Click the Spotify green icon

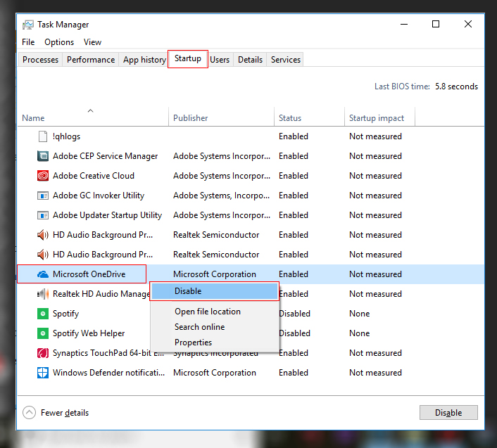click(x=43, y=314)
